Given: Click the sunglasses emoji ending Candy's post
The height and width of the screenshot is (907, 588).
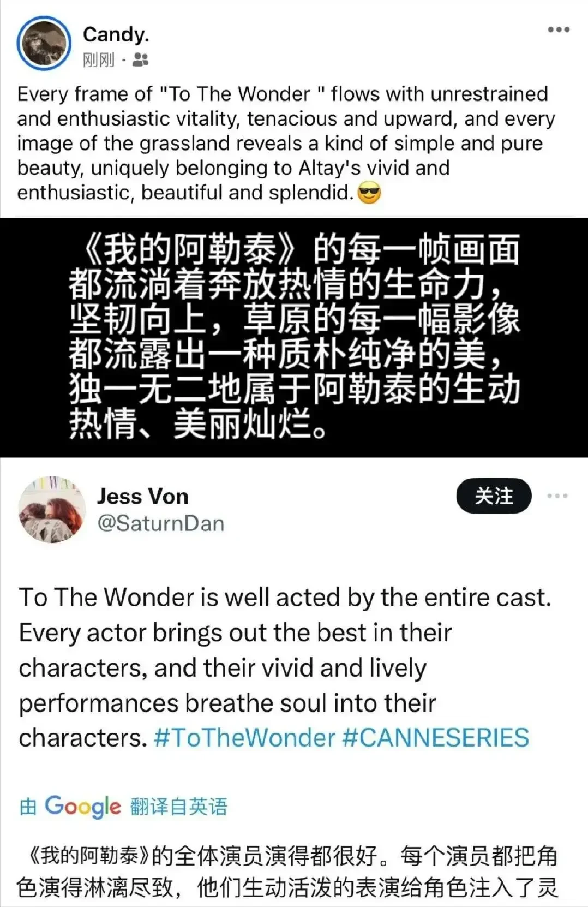Looking at the screenshot, I should pos(369,193).
